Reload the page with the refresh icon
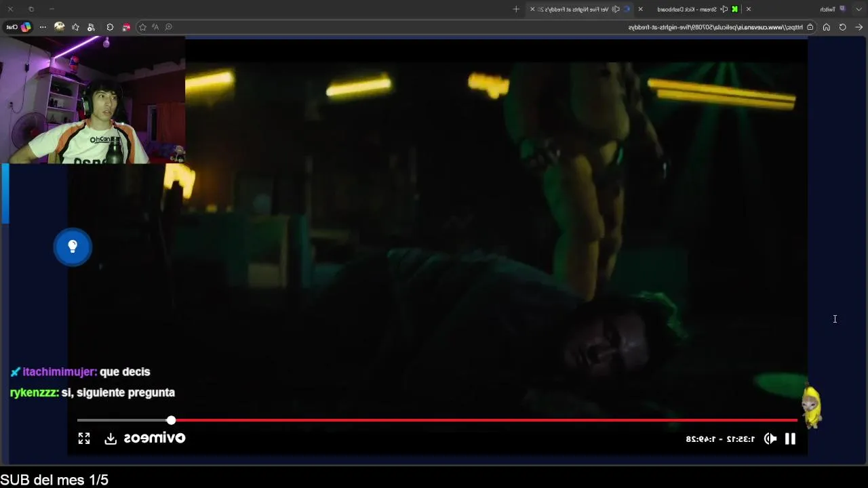868x488 pixels. coord(843,27)
